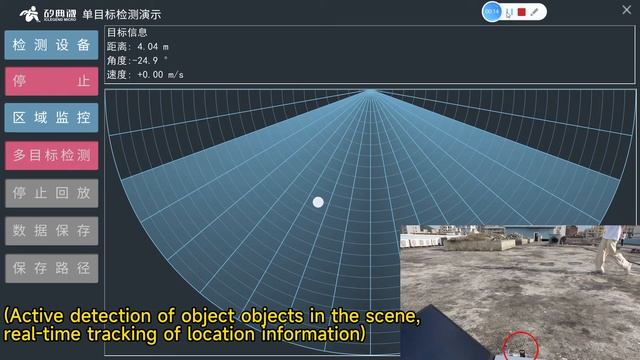Viewport: 640px width, 360px height.
Task: Switch to 多目标检测 multi-target detection
Action: (x=51, y=156)
